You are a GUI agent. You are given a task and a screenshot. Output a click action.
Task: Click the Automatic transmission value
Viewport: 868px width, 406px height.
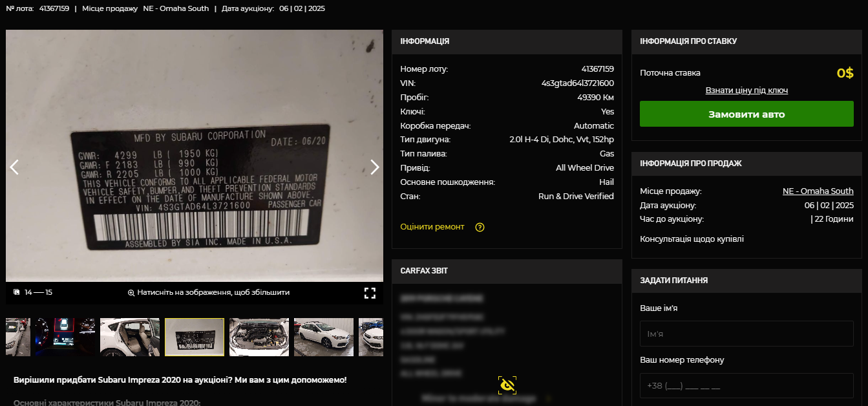click(x=594, y=126)
